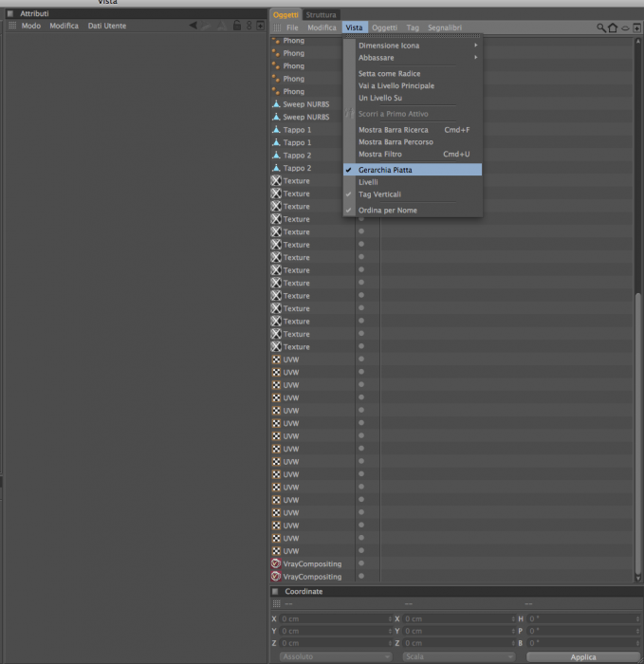Click the H rotation field
The image size is (644, 664).
[583, 618]
